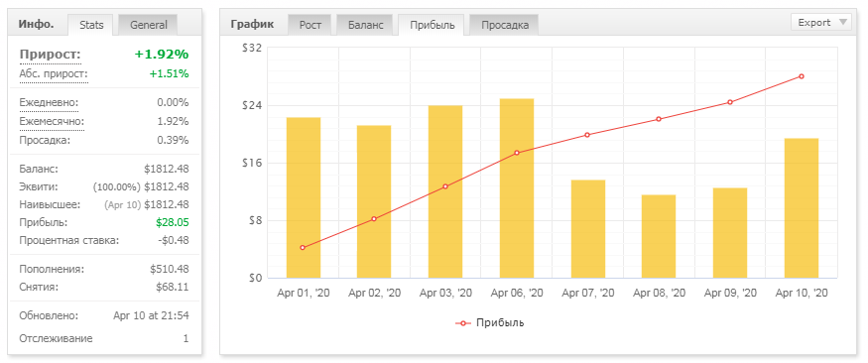Select the Рост chart tab
Viewport: 868px width, 363px height.
[310, 25]
